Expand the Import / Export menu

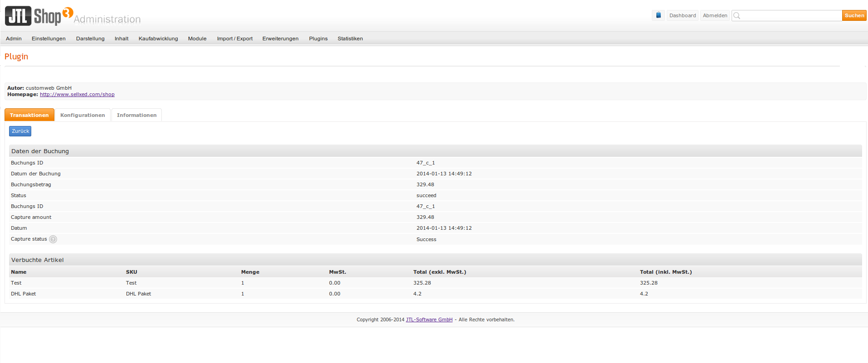[234, 39]
